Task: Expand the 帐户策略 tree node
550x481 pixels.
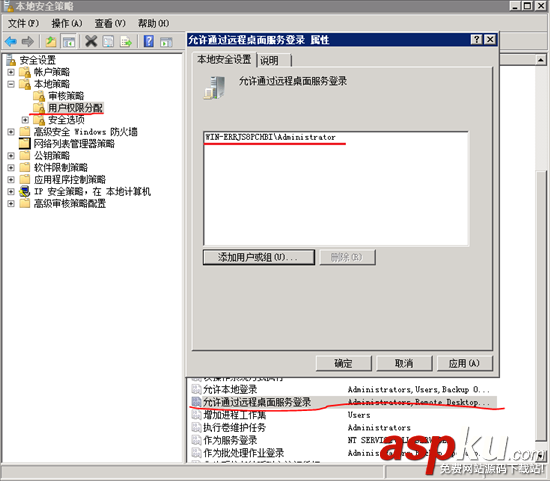Action: pos(11,72)
